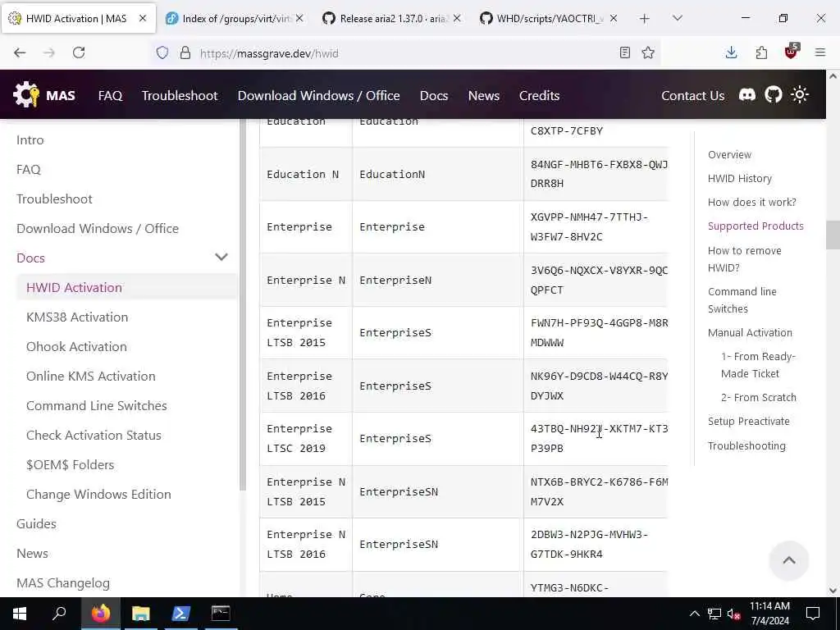The height and width of the screenshot is (630, 840).
Task: Collapse the Docs sidebar section chevron
Action: [x=221, y=257]
